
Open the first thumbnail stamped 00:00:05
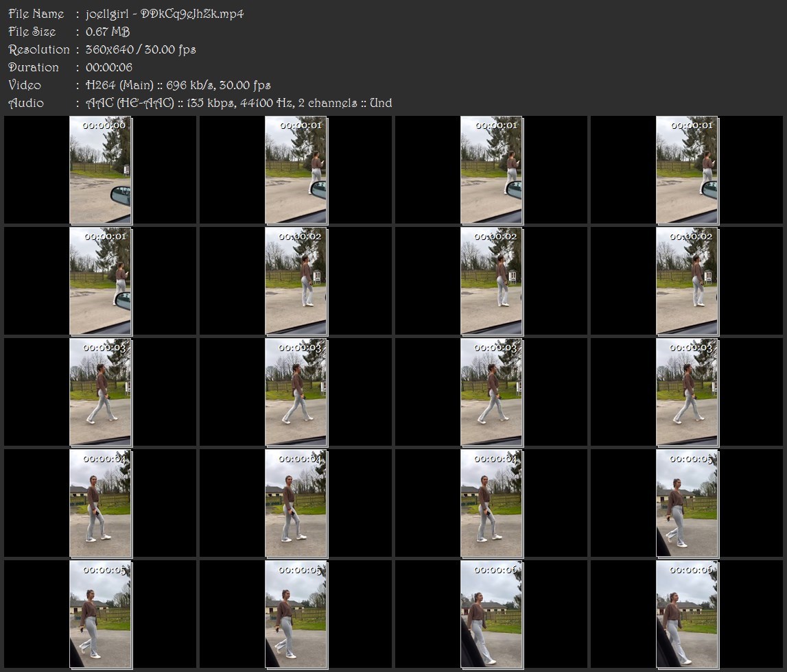coord(687,503)
